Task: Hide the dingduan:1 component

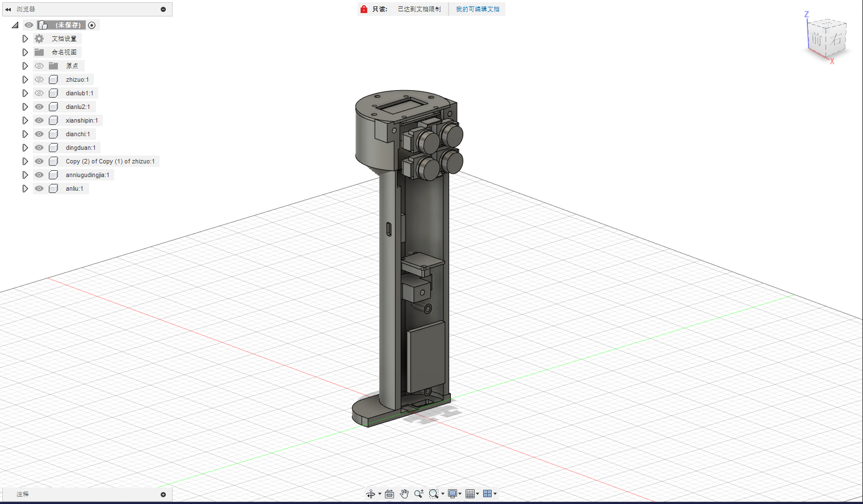Action: (39, 148)
